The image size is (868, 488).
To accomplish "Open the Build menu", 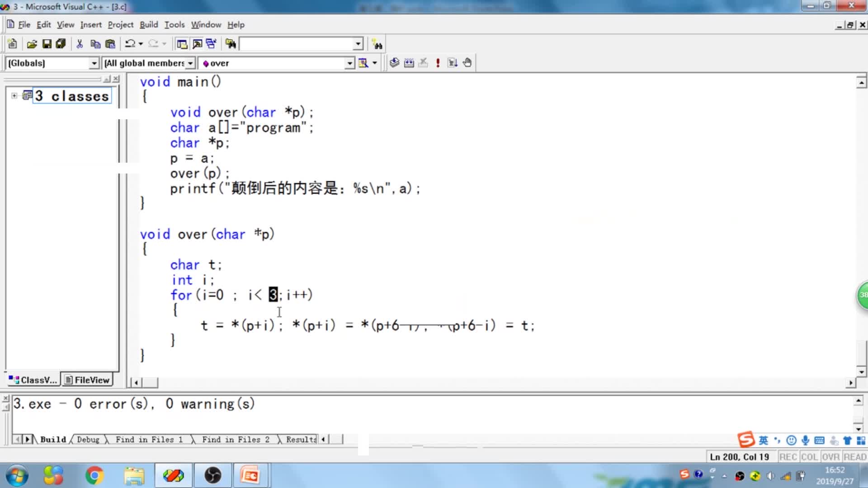I will coord(148,24).
